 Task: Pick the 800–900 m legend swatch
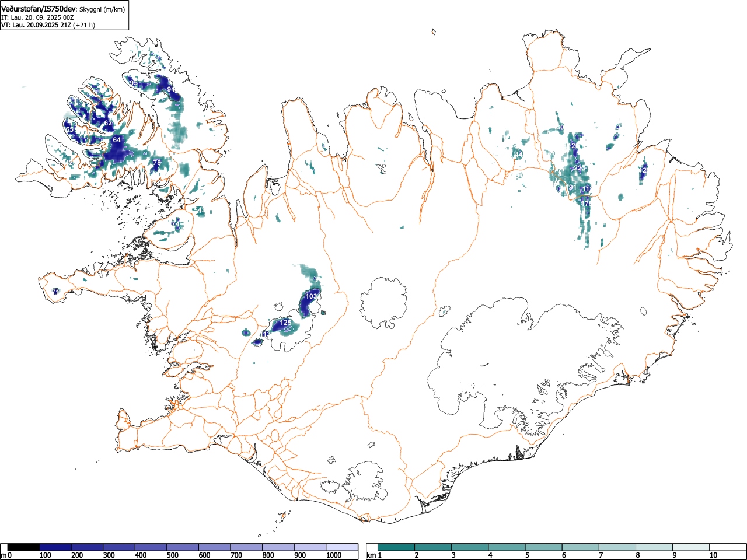click(x=278, y=547)
